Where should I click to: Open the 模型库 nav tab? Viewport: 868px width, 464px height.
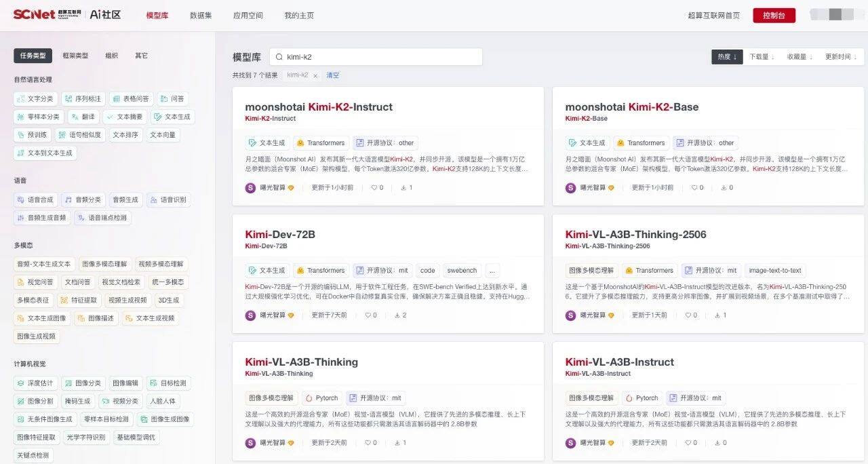[x=157, y=15]
